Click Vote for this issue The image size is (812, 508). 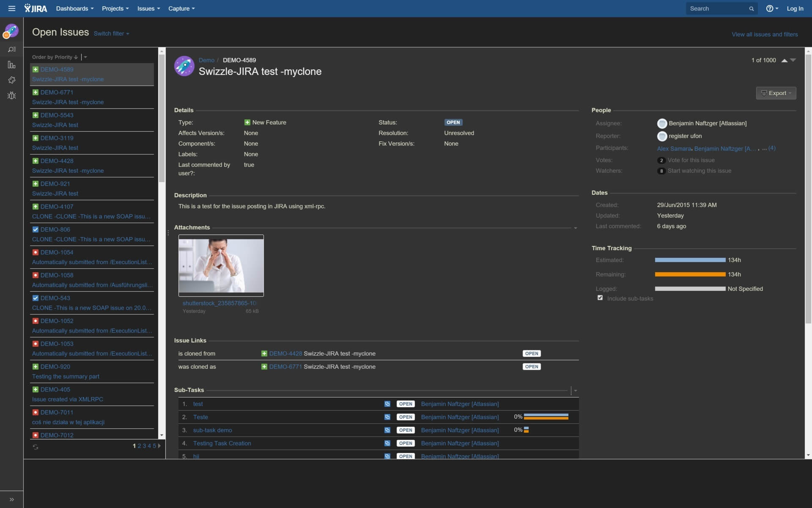(691, 160)
